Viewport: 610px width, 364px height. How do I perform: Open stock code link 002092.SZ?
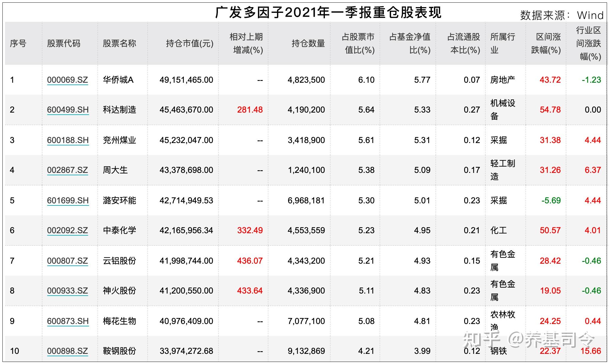[68, 231]
